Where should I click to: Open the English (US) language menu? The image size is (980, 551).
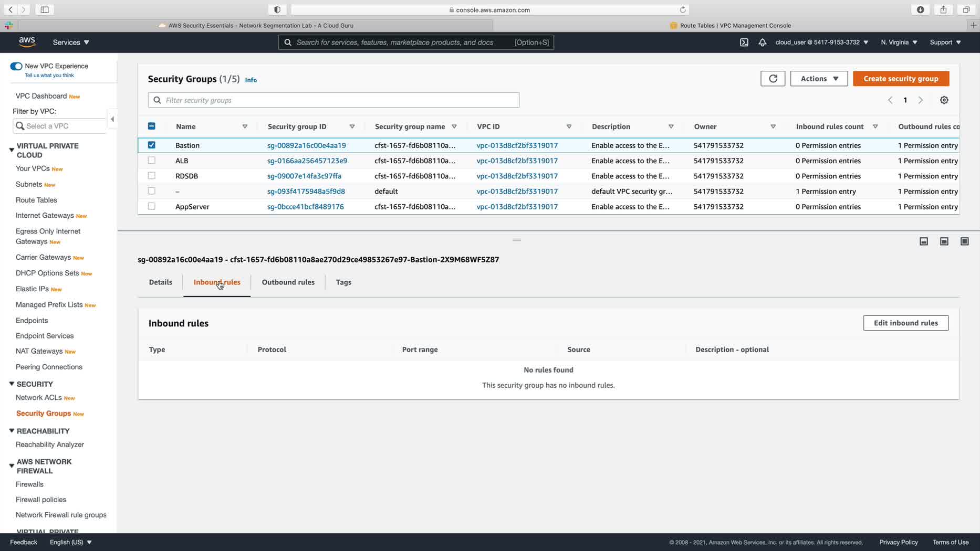pyautogui.click(x=70, y=542)
